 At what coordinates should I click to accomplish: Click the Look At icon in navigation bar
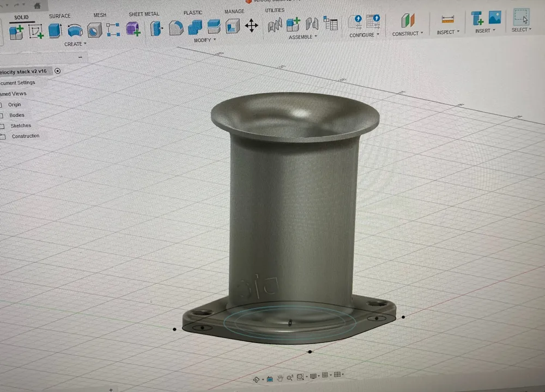click(270, 379)
